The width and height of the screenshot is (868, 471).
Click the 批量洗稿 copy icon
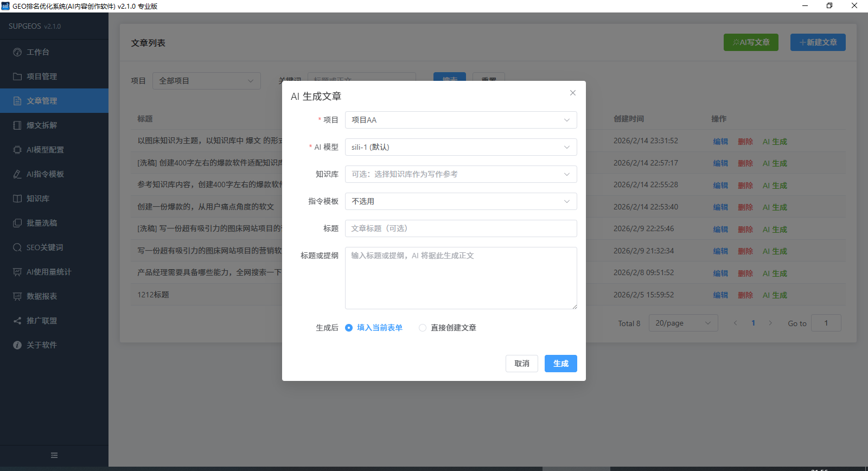pyautogui.click(x=17, y=223)
